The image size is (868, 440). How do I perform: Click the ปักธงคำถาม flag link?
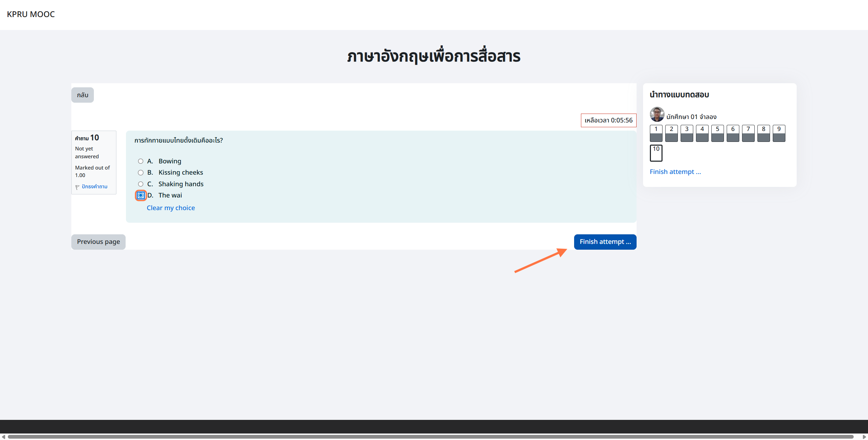point(95,187)
